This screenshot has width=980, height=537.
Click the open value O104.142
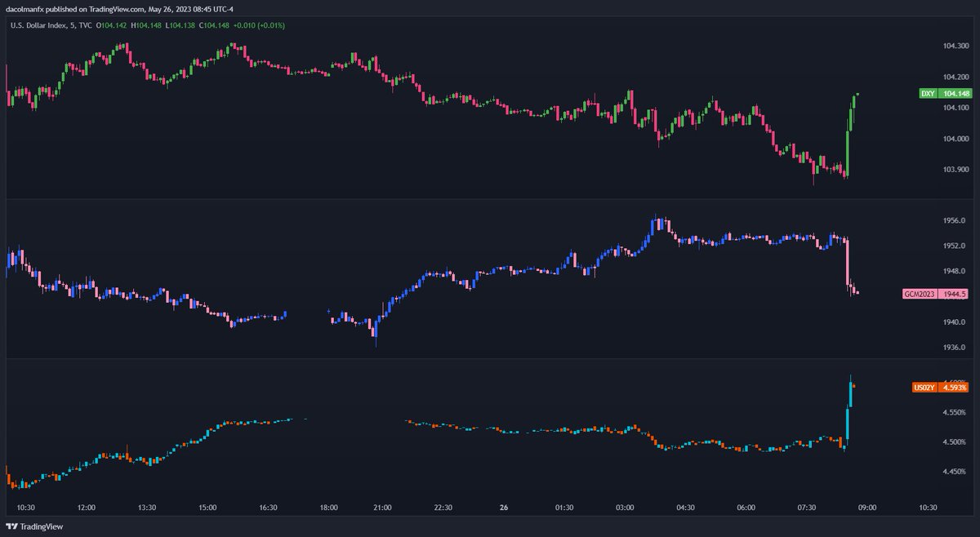click(110, 25)
